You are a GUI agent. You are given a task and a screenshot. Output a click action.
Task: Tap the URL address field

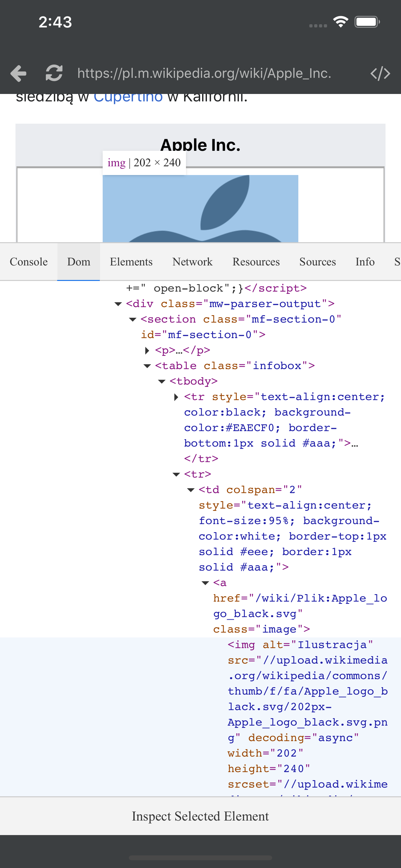click(204, 73)
